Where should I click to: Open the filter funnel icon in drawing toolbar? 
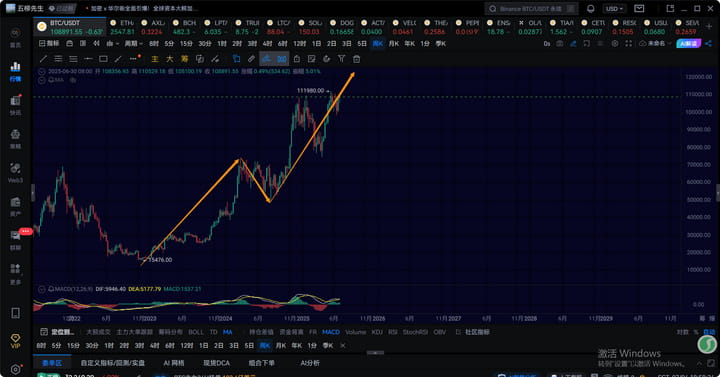point(341,59)
